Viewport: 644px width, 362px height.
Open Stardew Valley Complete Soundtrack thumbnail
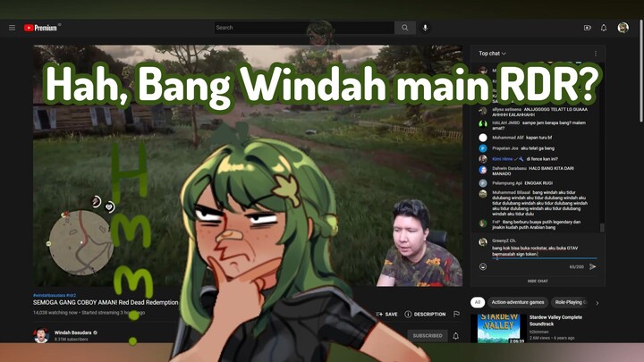[x=498, y=328]
